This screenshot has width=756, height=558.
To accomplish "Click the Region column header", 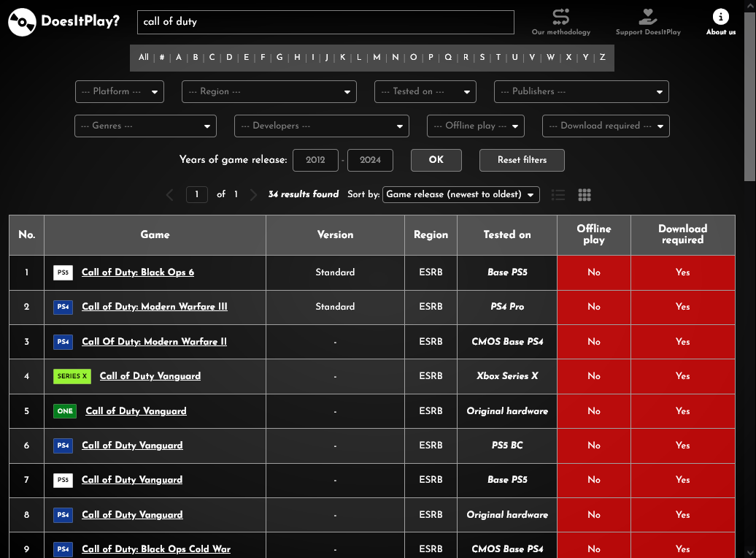I will click(431, 235).
